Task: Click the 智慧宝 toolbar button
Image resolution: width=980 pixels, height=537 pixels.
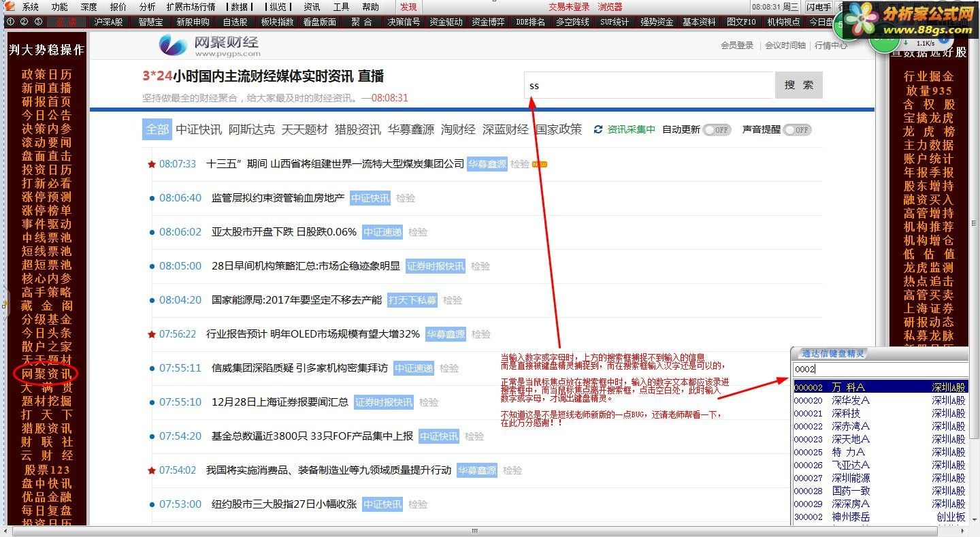Action: (x=150, y=22)
